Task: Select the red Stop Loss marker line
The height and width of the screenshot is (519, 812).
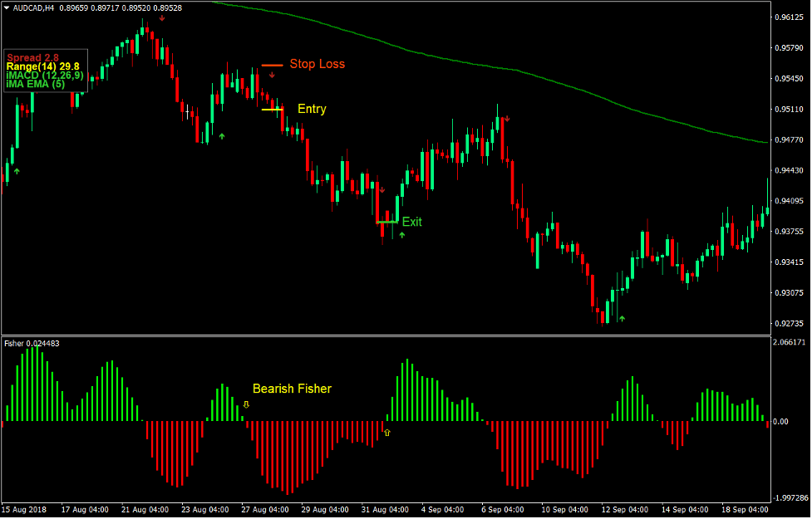Action: coord(272,63)
